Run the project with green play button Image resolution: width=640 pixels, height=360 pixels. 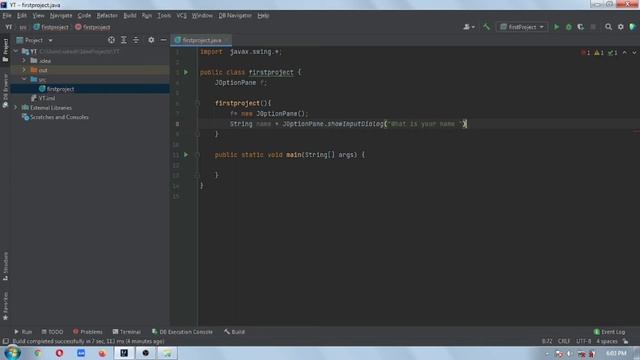pos(556,27)
